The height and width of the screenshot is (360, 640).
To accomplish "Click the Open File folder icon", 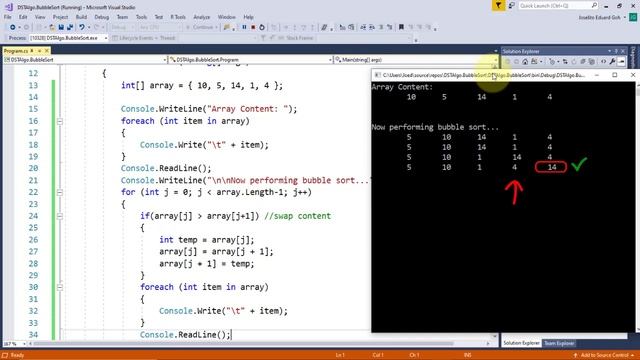I will pyautogui.click(x=52, y=27).
